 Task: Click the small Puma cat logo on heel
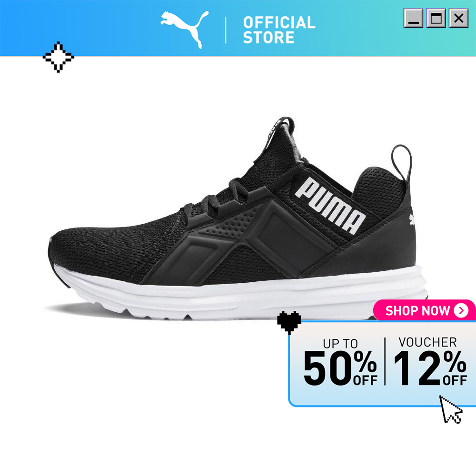pyautogui.click(x=412, y=219)
